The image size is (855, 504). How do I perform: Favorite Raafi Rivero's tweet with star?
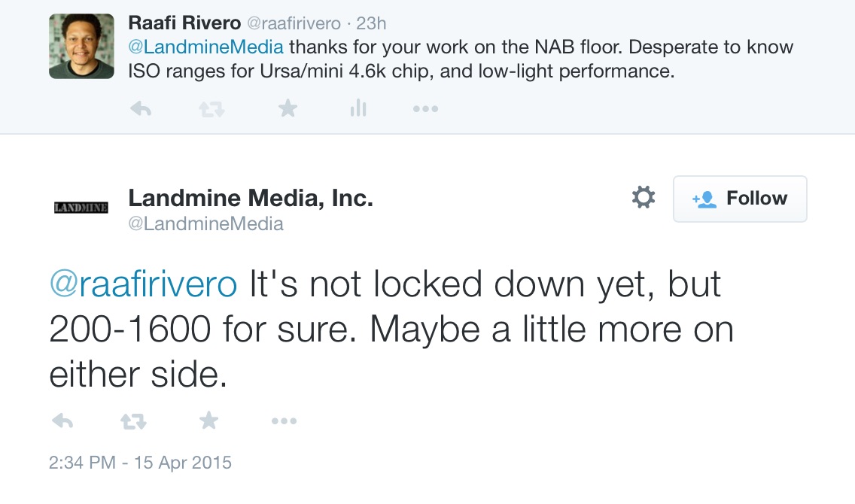288,108
